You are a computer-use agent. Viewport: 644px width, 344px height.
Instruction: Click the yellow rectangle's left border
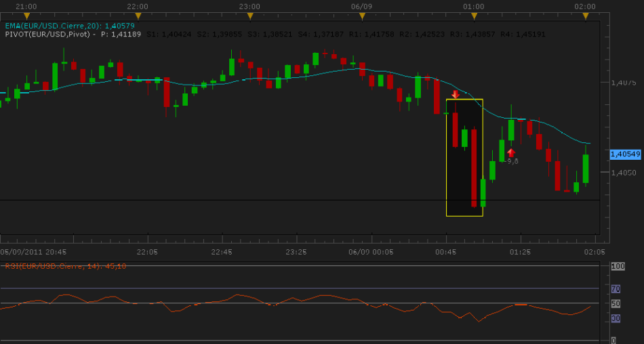(447, 158)
